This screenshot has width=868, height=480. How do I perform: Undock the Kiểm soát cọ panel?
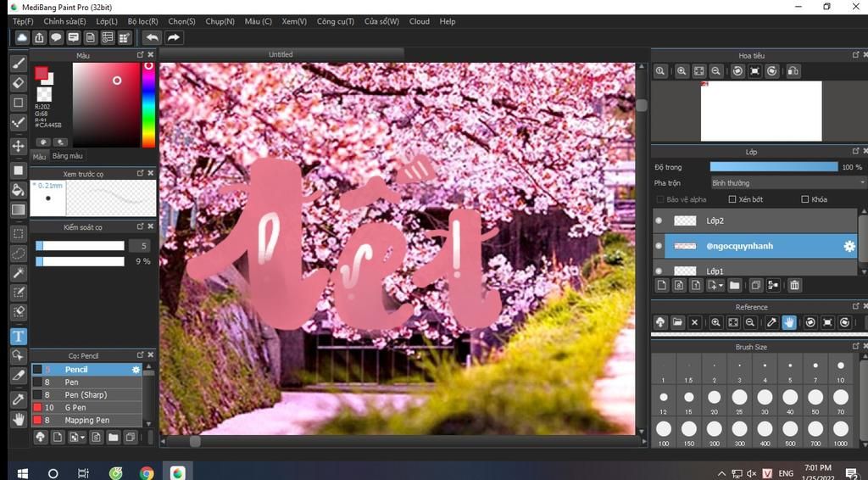(140, 226)
